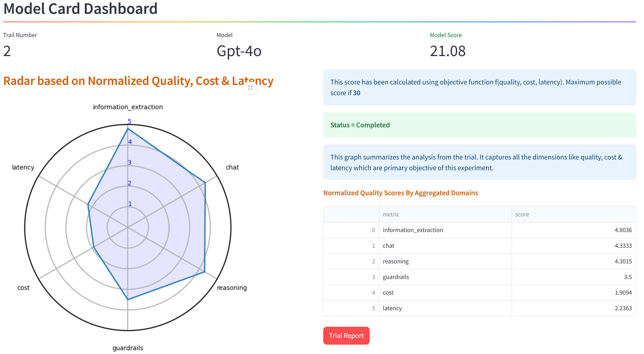Click the chat axis label on the radar chart
Viewport: 644px width, 354px height.
click(232, 167)
